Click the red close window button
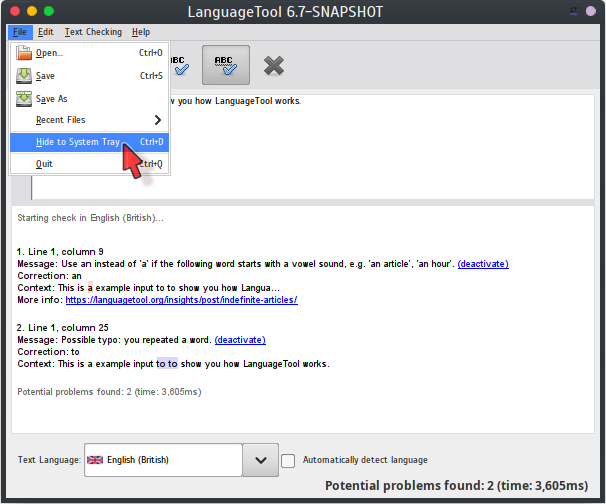The width and height of the screenshot is (606, 504). 15,11
